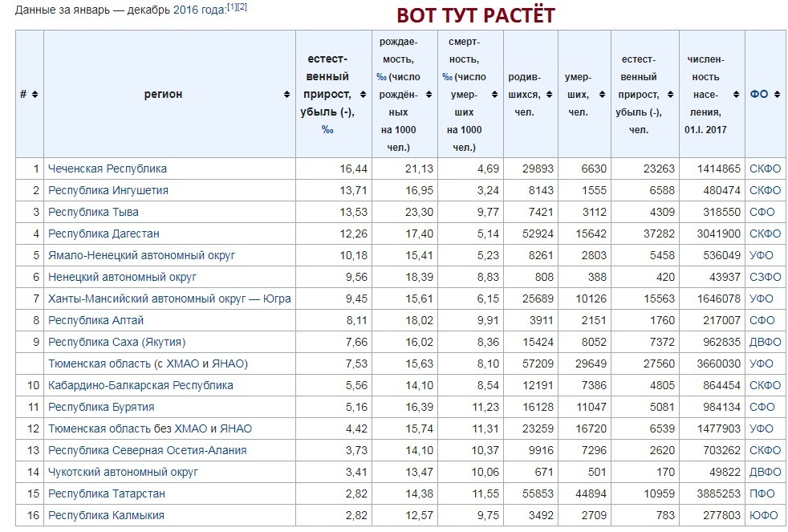Sort by ФО column arrows
Viewport: 788px width, 532px height.
click(x=777, y=95)
